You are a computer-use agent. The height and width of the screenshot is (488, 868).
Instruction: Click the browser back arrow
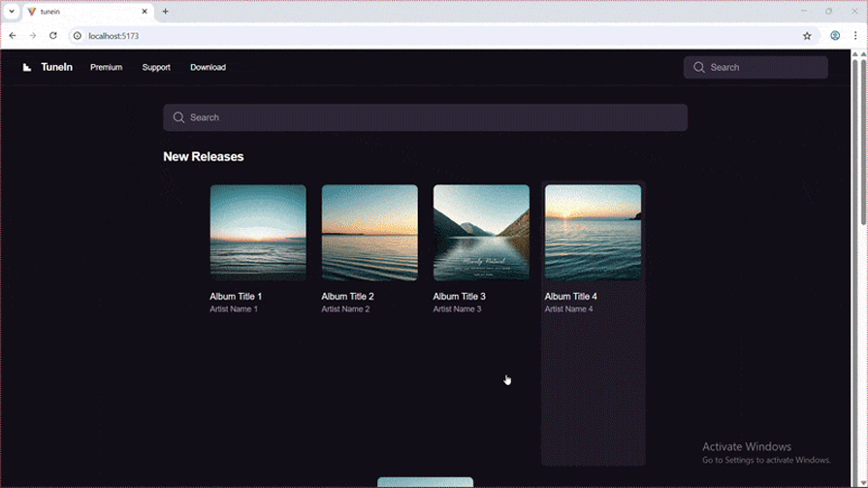tap(13, 36)
